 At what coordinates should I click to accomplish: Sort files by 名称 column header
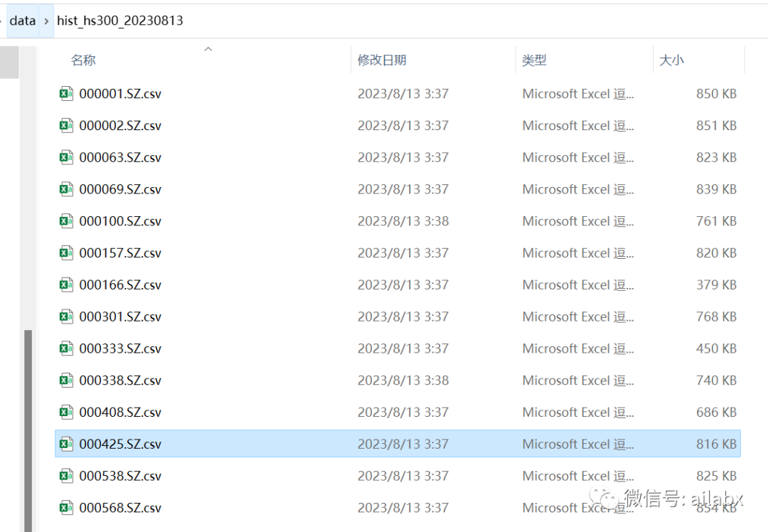pos(83,60)
